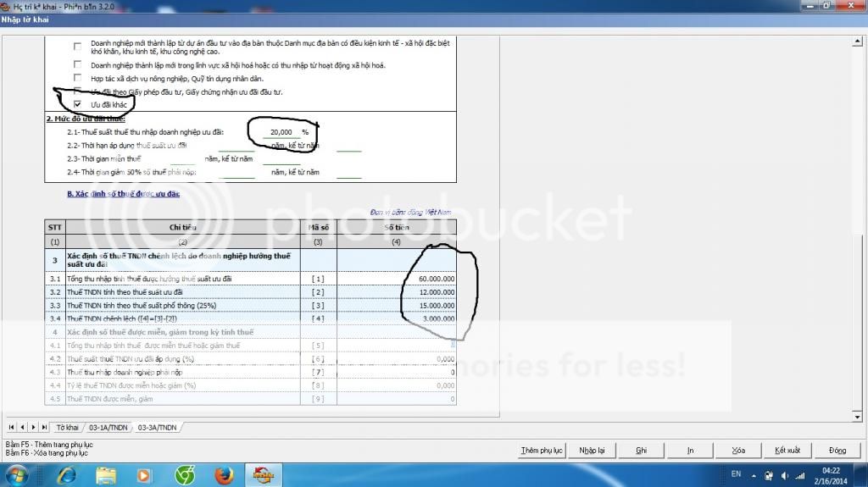Open Internet Explorer from the taskbar
Image resolution: width=868 pixels, height=487 pixels.
(65, 475)
